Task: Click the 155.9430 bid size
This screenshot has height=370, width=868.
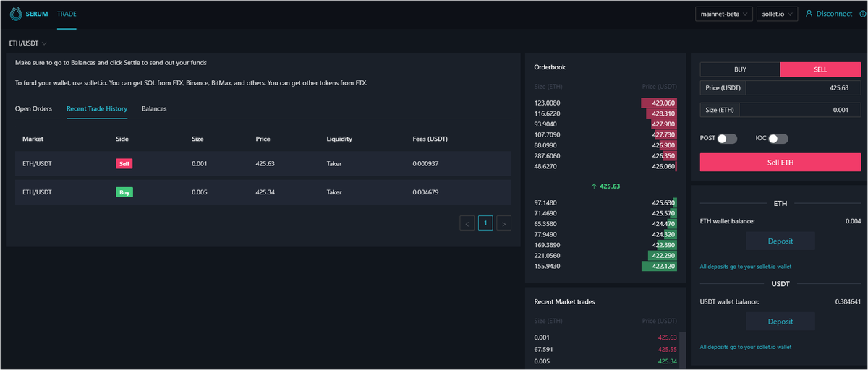Action: tap(547, 266)
